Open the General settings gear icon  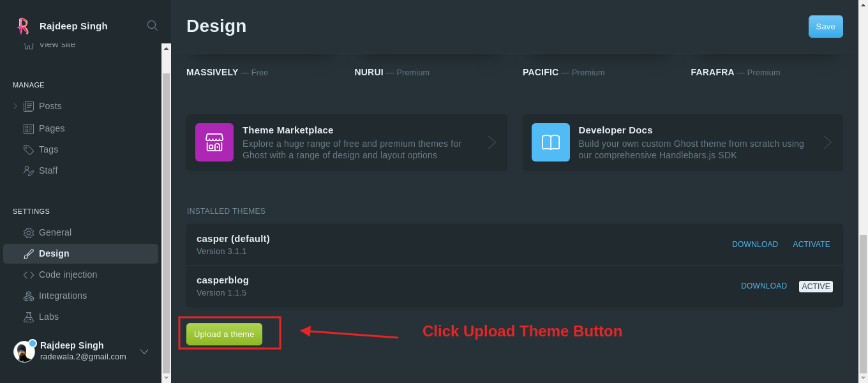tap(27, 232)
